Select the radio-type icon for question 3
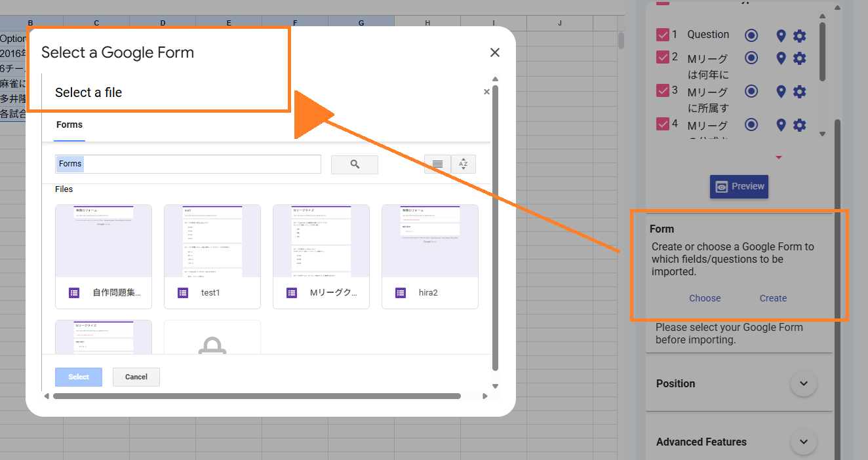The image size is (868, 460). click(751, 91)
